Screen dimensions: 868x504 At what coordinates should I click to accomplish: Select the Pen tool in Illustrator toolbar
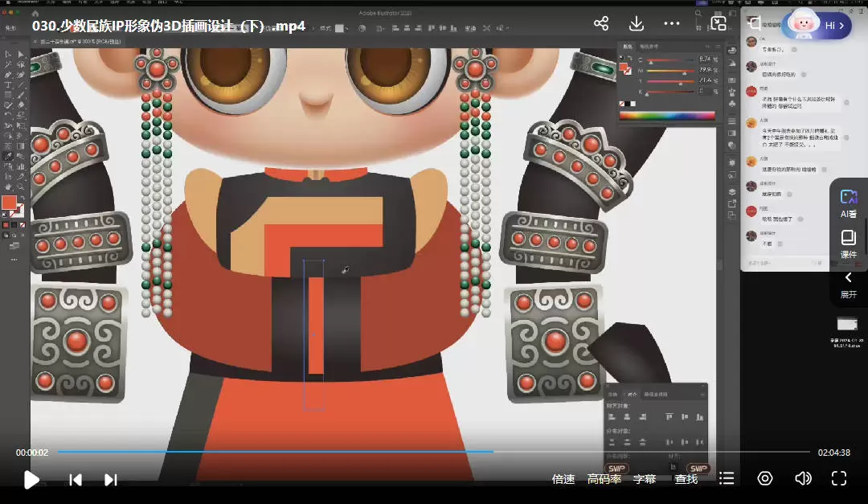(x=8, y=75)
